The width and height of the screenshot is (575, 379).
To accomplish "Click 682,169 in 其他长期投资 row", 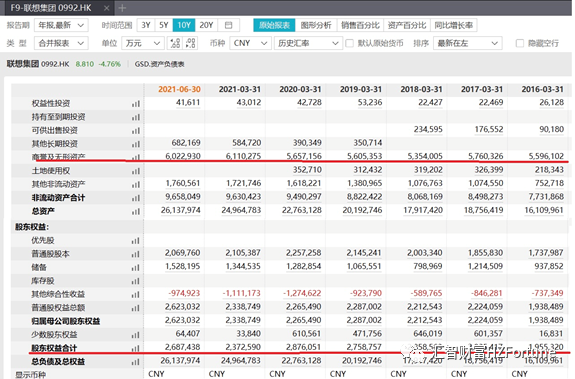I will (x=186, y=143).
